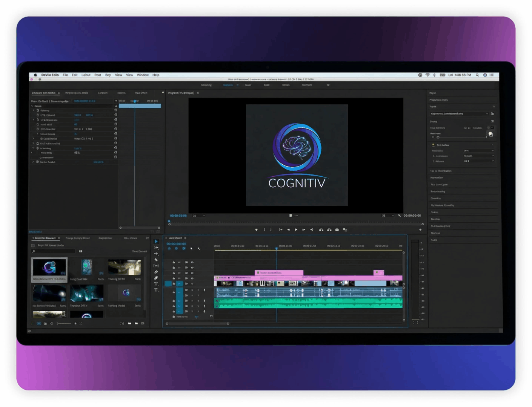Toggle the stopwatch animation on the second effect property

pyautogui.click(x=38, y=115)
